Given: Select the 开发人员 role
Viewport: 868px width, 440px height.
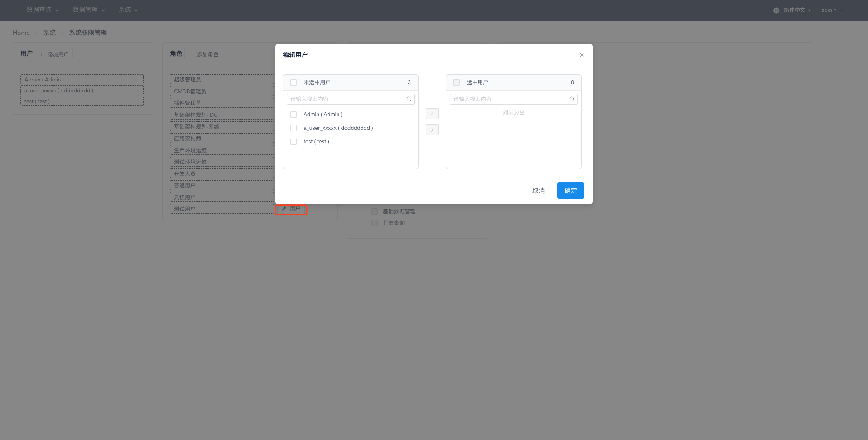Looking at the screenshot, I should point(222,173).
